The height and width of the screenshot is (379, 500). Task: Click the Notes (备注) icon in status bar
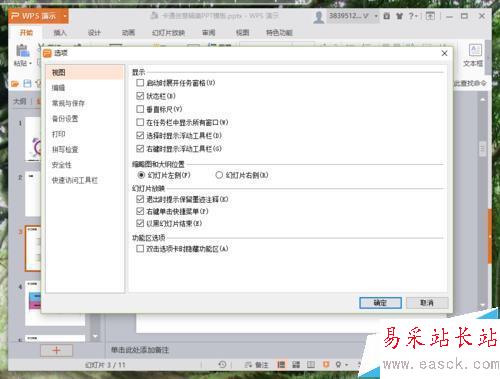tap(256, 365)
